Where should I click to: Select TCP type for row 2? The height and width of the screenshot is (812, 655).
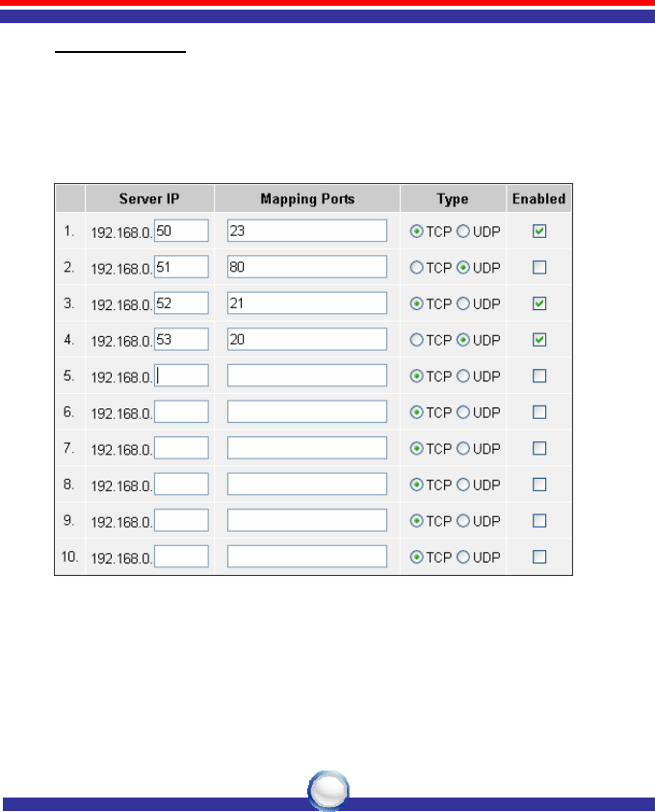[416, 267]
